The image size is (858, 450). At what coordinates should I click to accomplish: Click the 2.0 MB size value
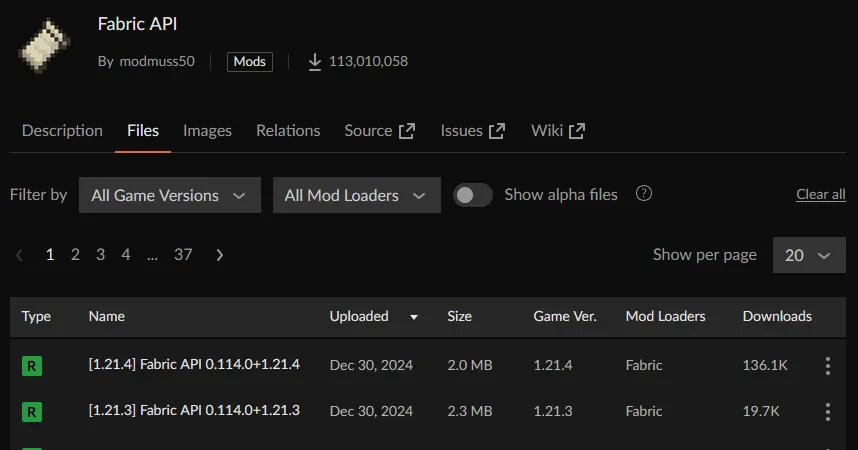[469, 365]
